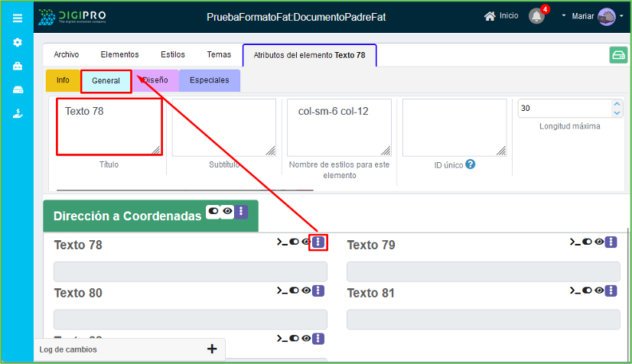Click the Especiales tab button
632x364 pixels.
click(209, 80)
